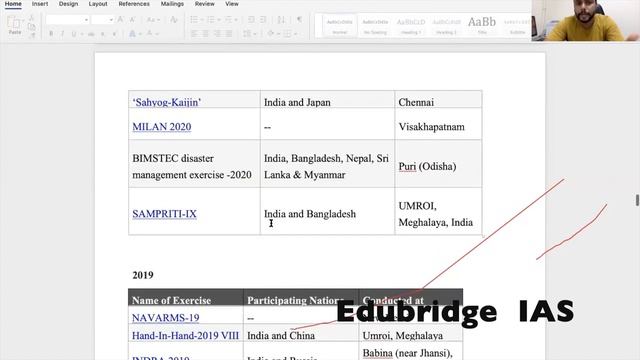640x360 pixels.
Task: Open the 'Sahyog-Kaijin' hyperlink
Action: click(167, 102)
